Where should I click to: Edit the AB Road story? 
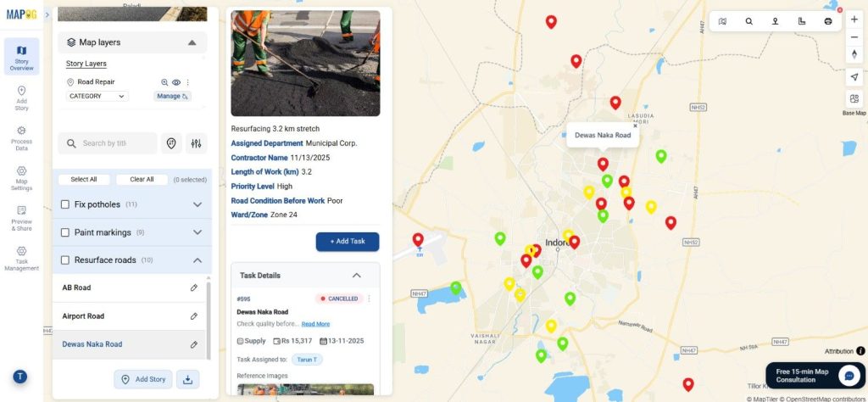pos(194,288)
